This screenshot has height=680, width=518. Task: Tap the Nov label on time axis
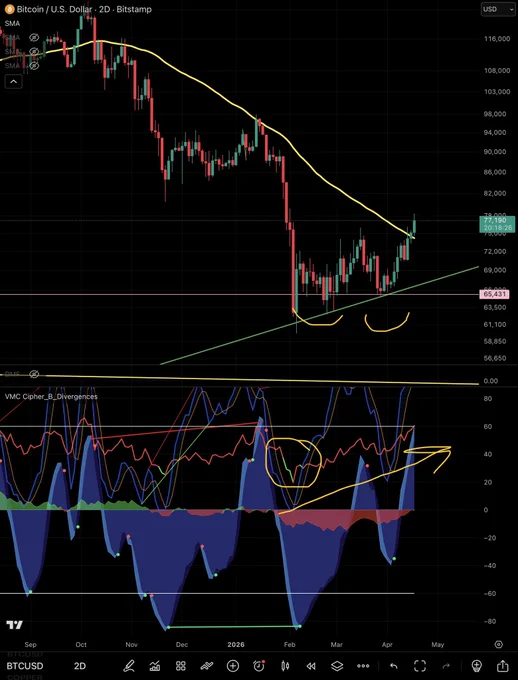point(131,644)
